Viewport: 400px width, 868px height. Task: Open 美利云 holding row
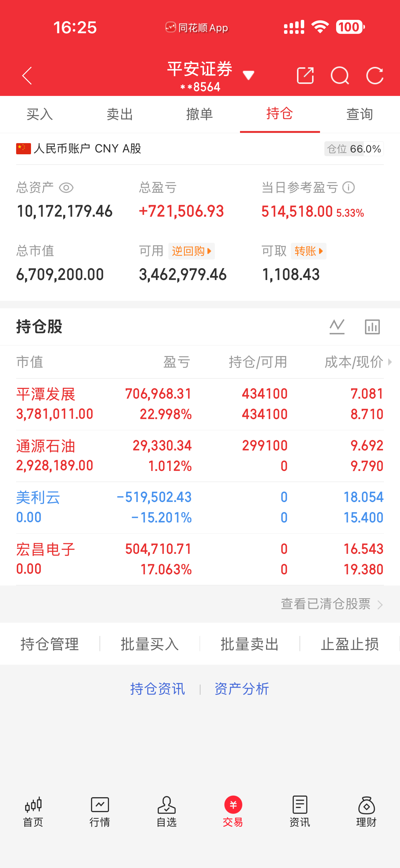pyautogui.click(x=200, y=508)
